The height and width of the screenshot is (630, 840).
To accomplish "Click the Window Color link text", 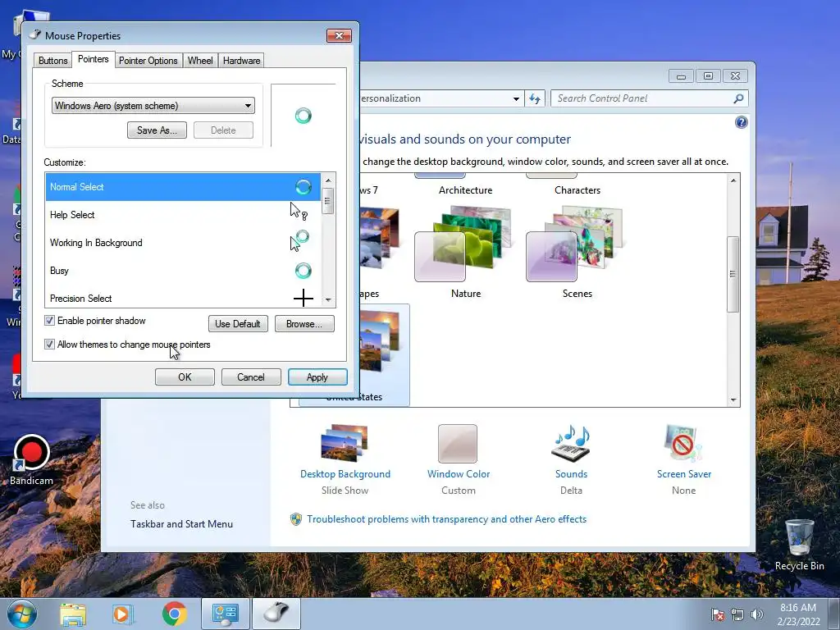I will tap(459, 474).
